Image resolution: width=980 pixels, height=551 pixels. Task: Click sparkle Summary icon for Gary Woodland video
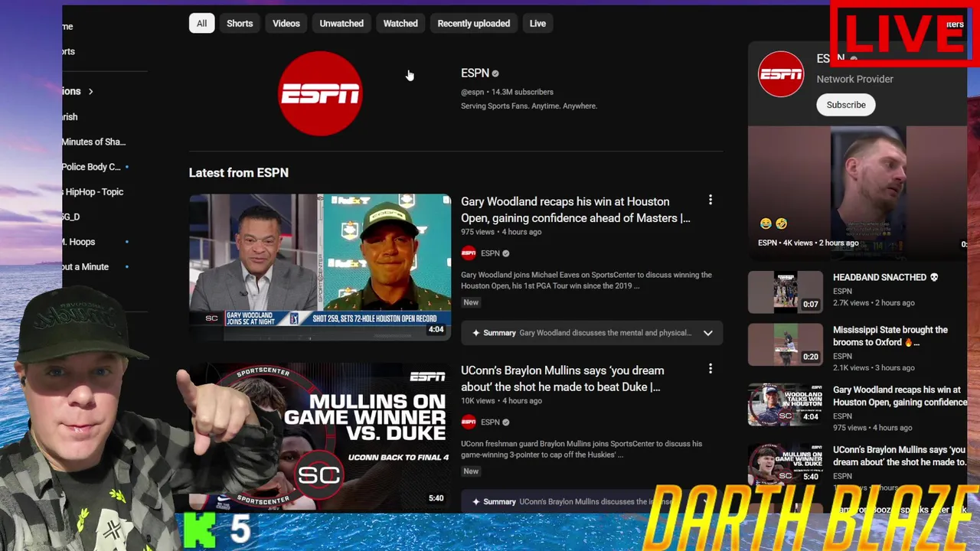476,333
